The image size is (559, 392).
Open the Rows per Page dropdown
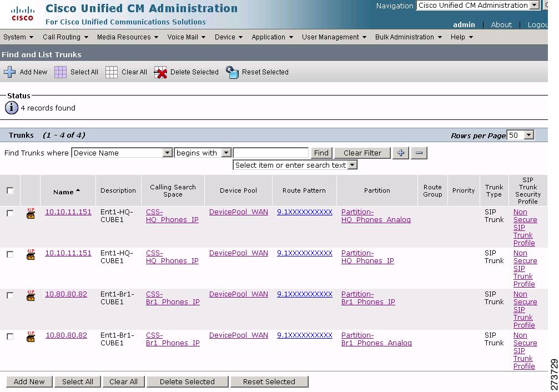(x=521, y=135)
